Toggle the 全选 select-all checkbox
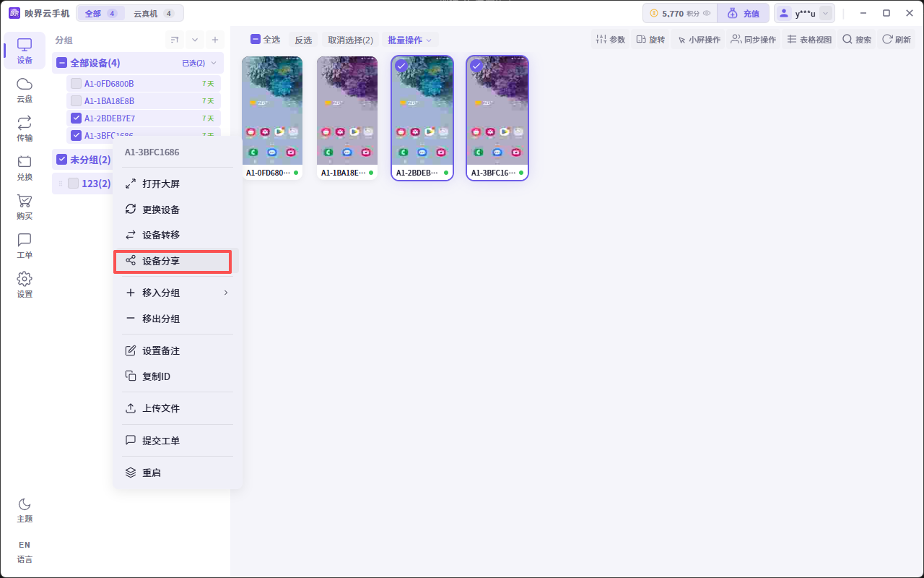The height and width of the screenshot is (578, 924). point(256,40)
